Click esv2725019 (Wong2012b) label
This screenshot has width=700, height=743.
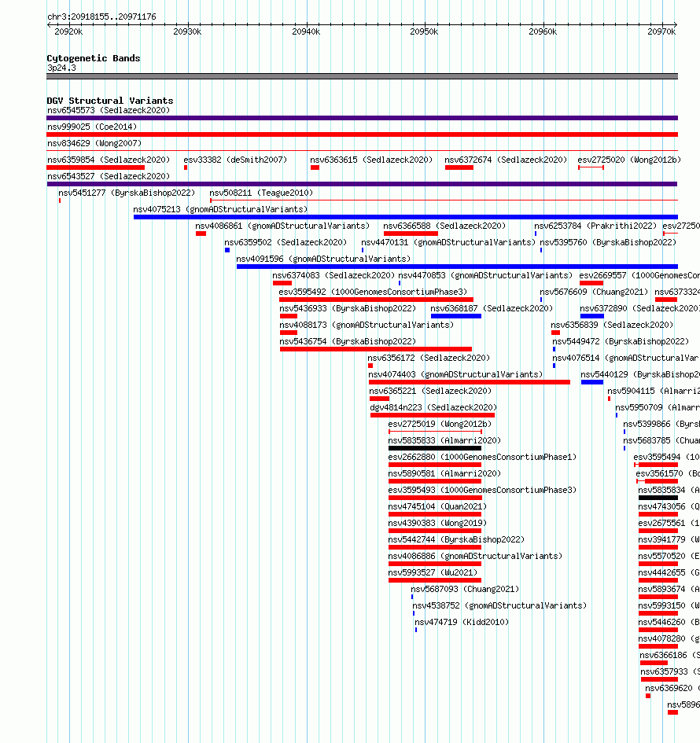point(440,424)
